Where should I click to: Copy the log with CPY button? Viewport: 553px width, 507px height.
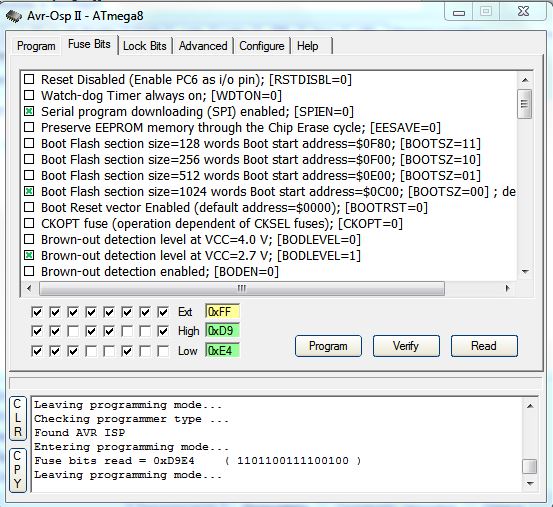coord(18,470)
